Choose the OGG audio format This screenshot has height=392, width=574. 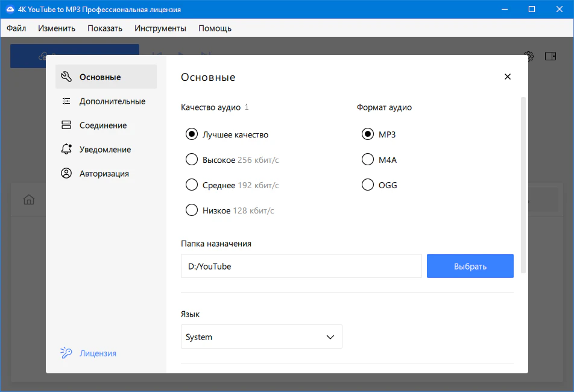[x=367, y=185]
